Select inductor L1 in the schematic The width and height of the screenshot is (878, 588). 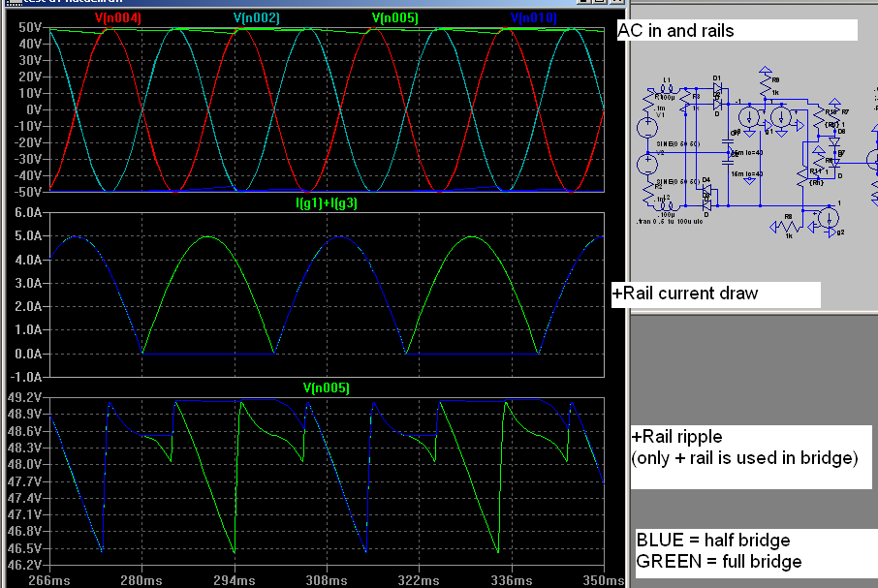point(667,89)
